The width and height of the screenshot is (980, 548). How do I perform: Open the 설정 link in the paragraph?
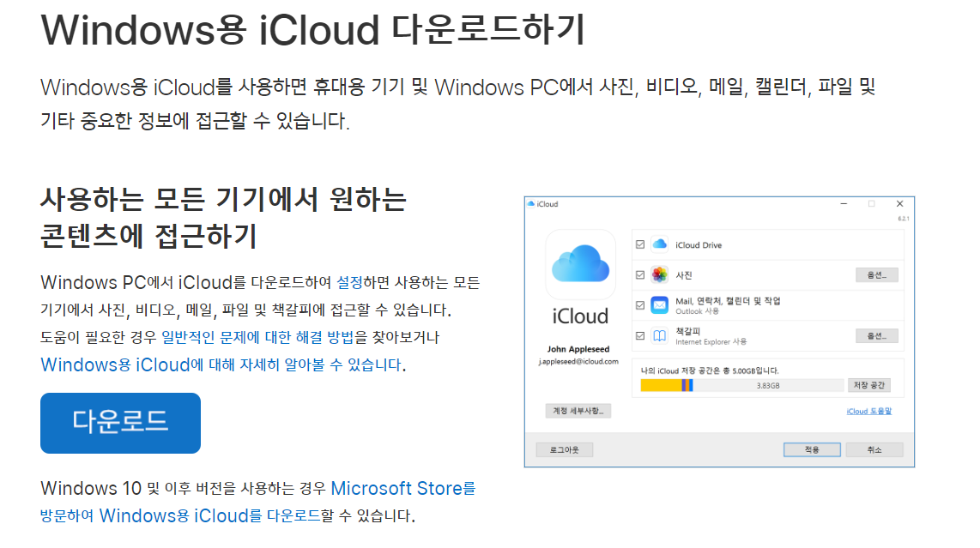click(349, 282)
